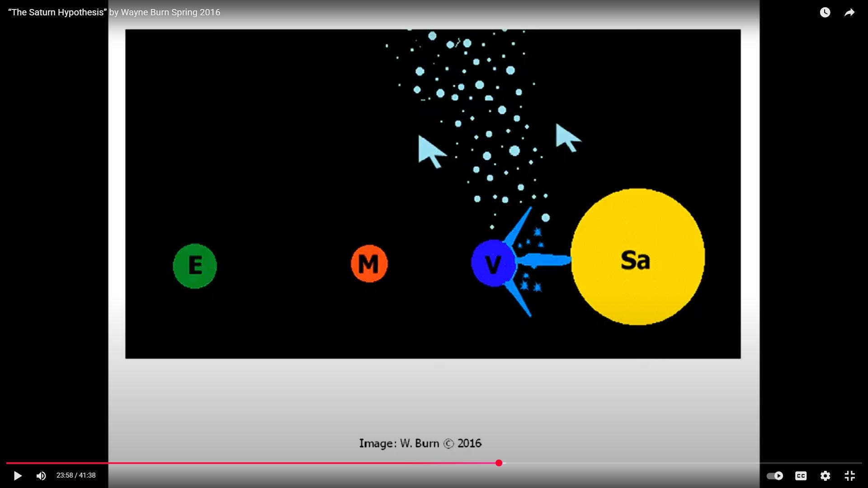The width and height of the screenshot is (868, 488).
Task: Click the green E planet circle
Action: tap(195, 266)
